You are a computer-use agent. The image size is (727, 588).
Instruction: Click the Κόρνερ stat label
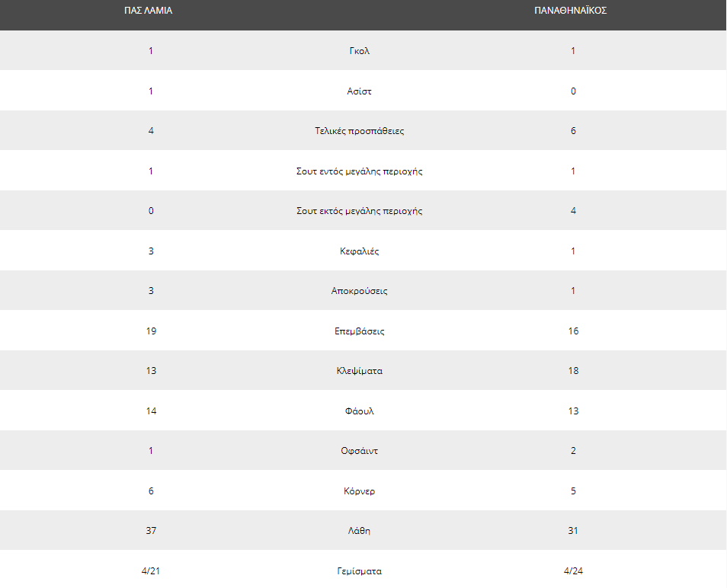[360, 491]
